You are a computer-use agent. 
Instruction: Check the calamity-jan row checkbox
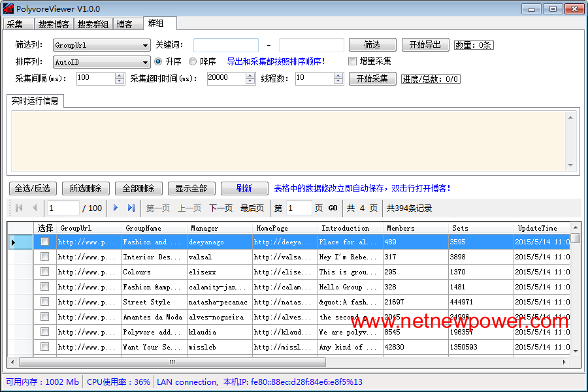pos(44,287)
